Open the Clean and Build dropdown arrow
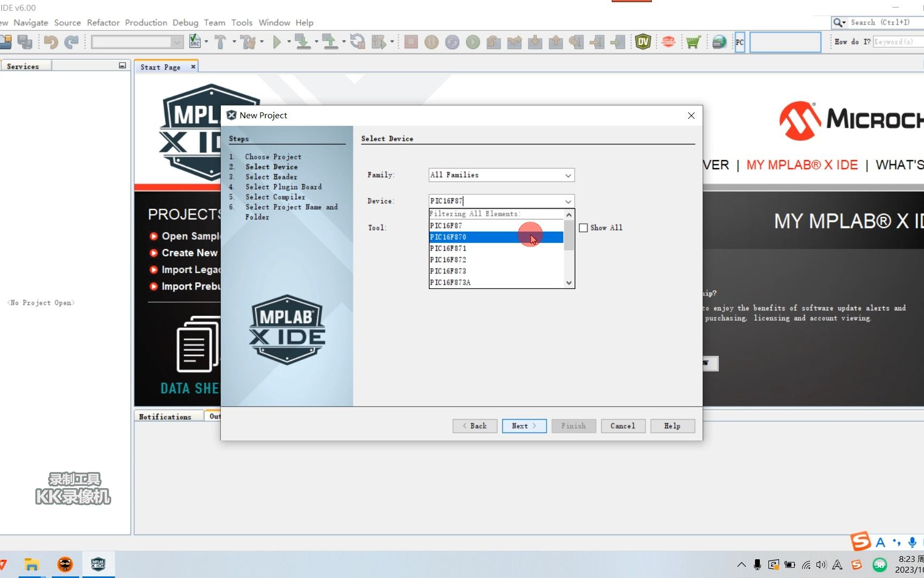924x578 pixels. pyautogui.click(x=261, y=42)
